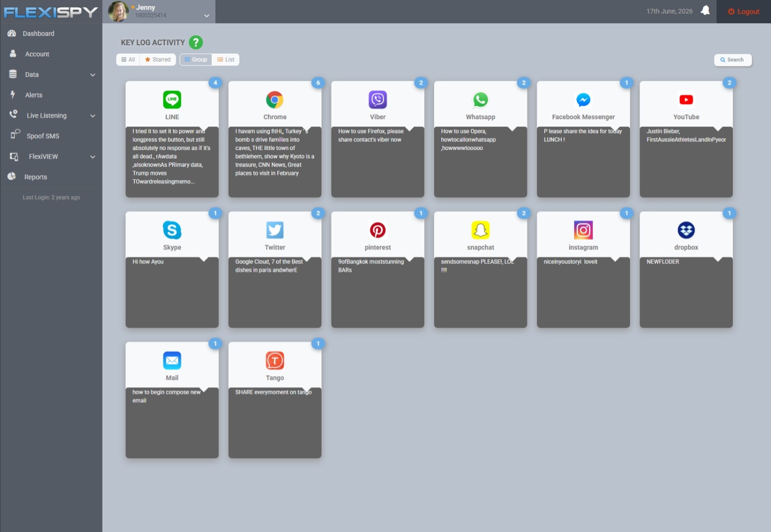Expand the Live Listening chevron
Image resolution: width=771 pixels, height=532 pixels.
(93, 116)
